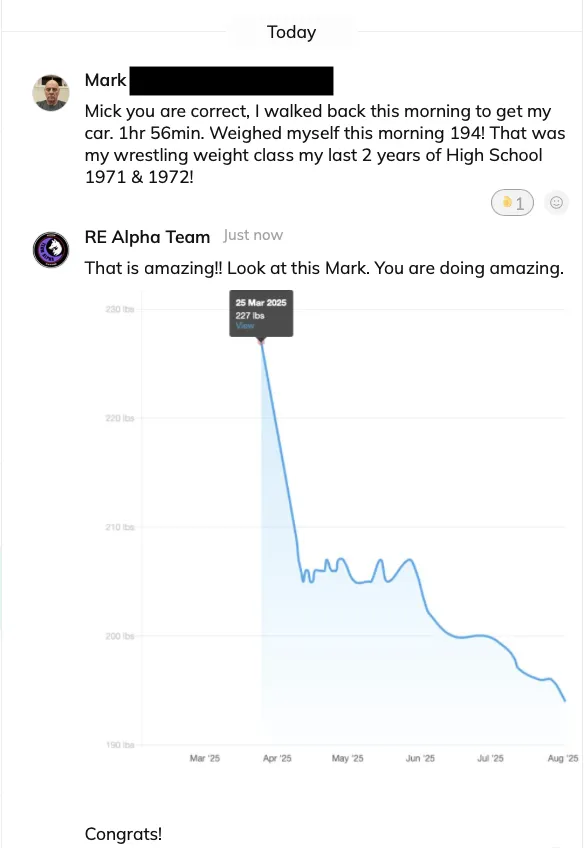Click Mark's message about weighing 194
The width and height of the screenshot is (586, 848).
[x=325, y=144]
